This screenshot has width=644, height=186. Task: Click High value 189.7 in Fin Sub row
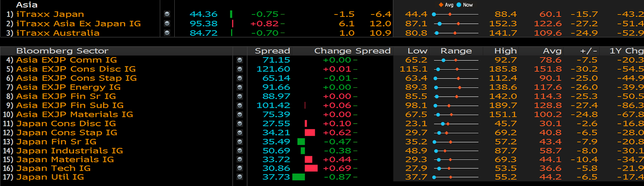click(x=503, y=105)
